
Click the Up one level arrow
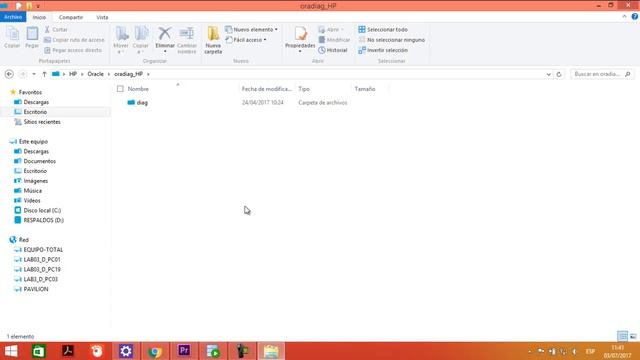[x=44, y=74]
